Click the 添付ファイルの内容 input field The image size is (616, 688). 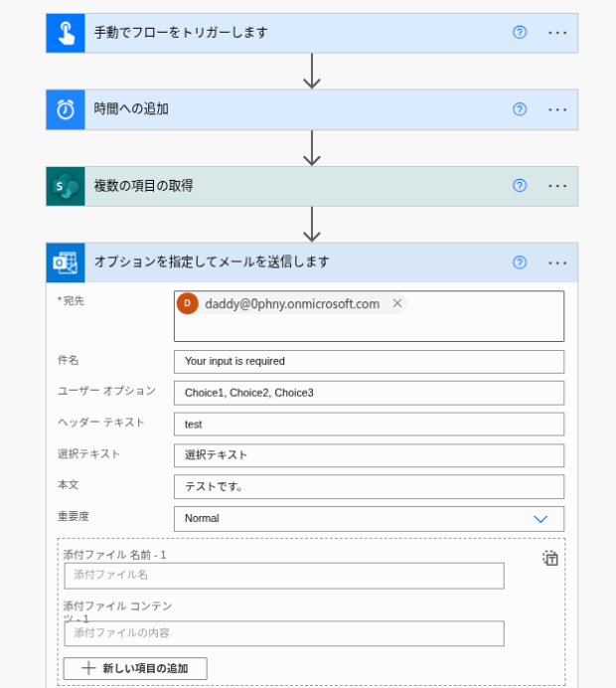click(x=284, y=633)
